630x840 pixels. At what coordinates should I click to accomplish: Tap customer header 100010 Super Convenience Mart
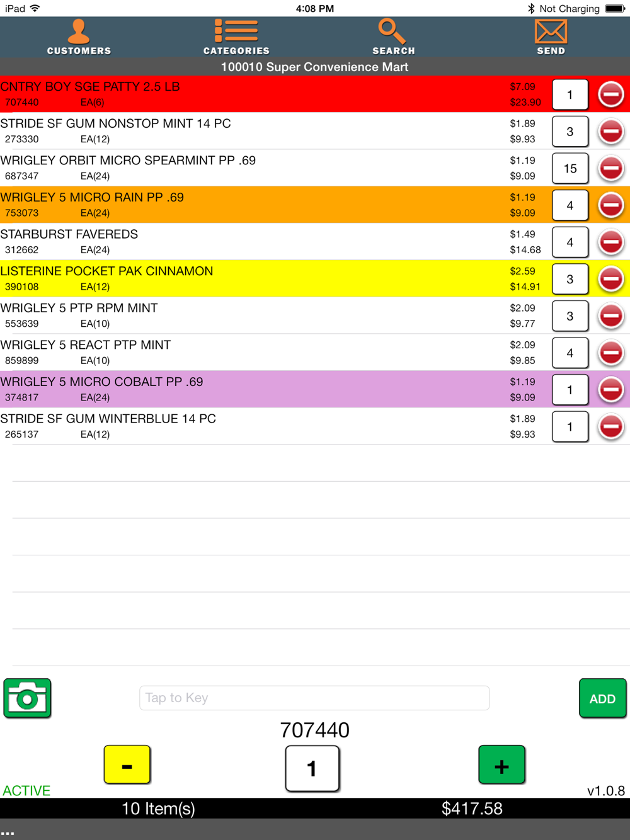coord(314,67)
